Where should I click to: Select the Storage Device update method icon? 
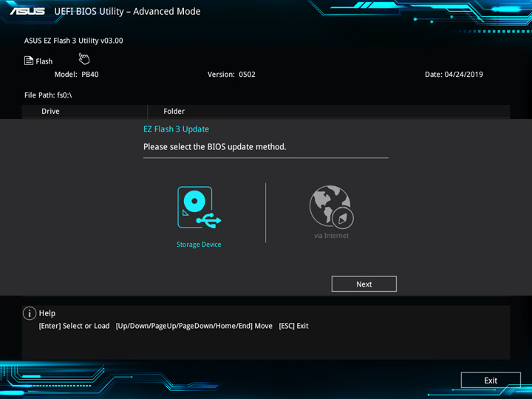(x=199, y=208)
